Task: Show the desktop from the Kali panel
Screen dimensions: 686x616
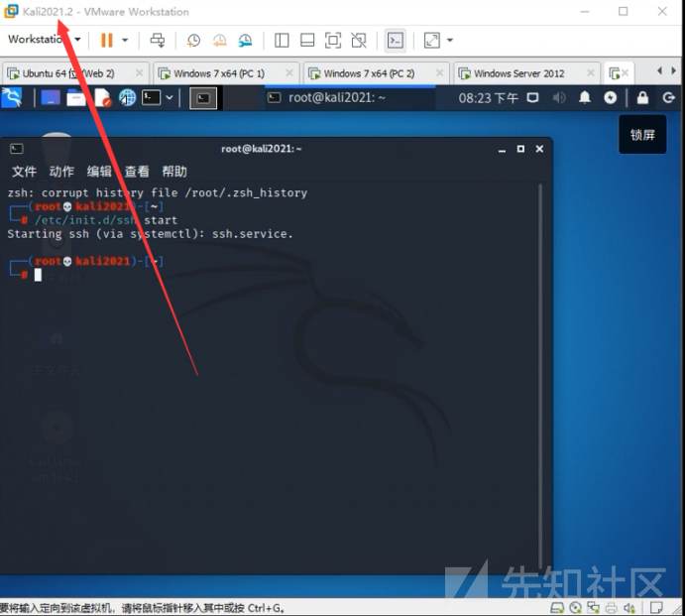Action: tap(51, 97)
